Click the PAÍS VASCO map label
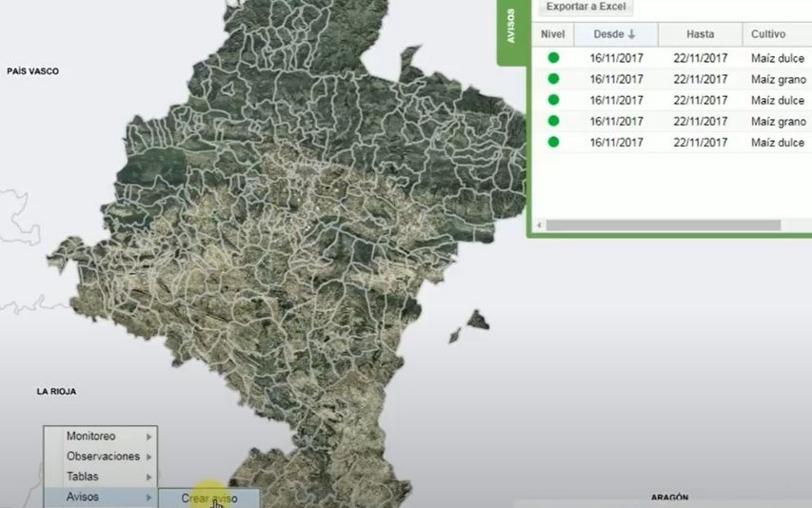 [32, 71]
